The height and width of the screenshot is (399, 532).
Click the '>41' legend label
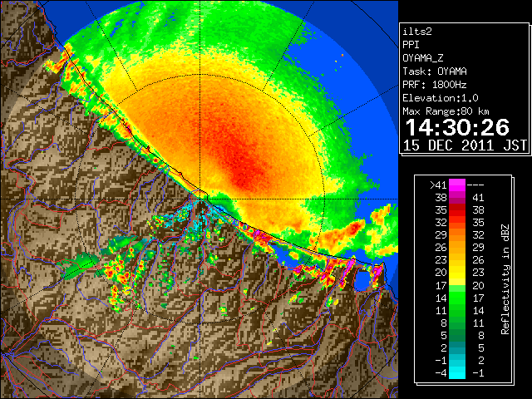(438, 185)
